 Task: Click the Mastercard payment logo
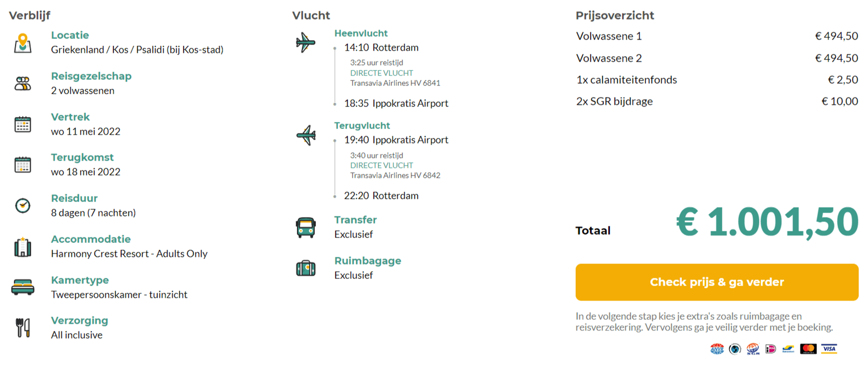click(x=808, y=349)
